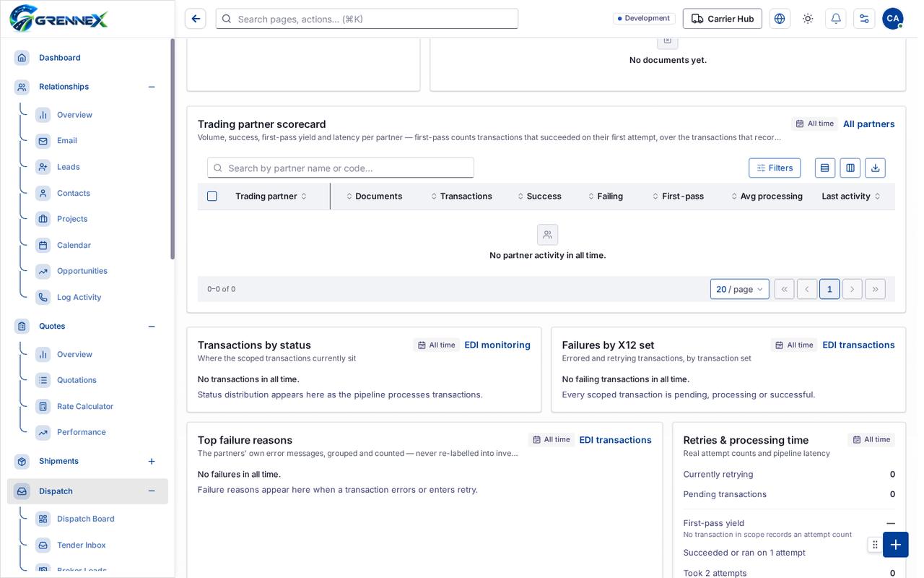Screen dimensions: 924x578
Task: Expand the Shipments section
Action: pyautogui.click(x=152, y=462)
